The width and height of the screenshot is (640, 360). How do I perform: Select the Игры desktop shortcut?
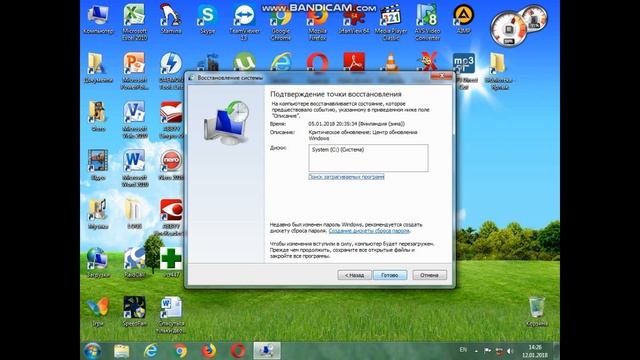coord(98,311)
